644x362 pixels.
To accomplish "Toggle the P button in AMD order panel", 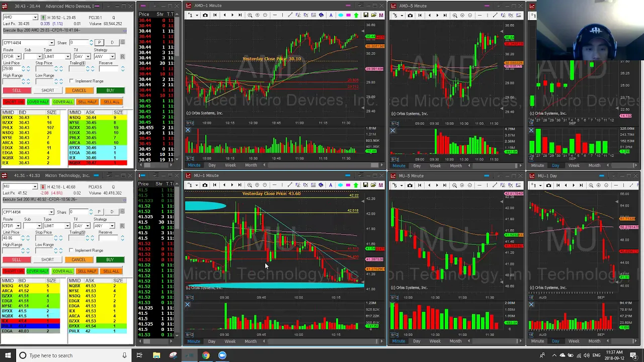I will pos(99,42).
